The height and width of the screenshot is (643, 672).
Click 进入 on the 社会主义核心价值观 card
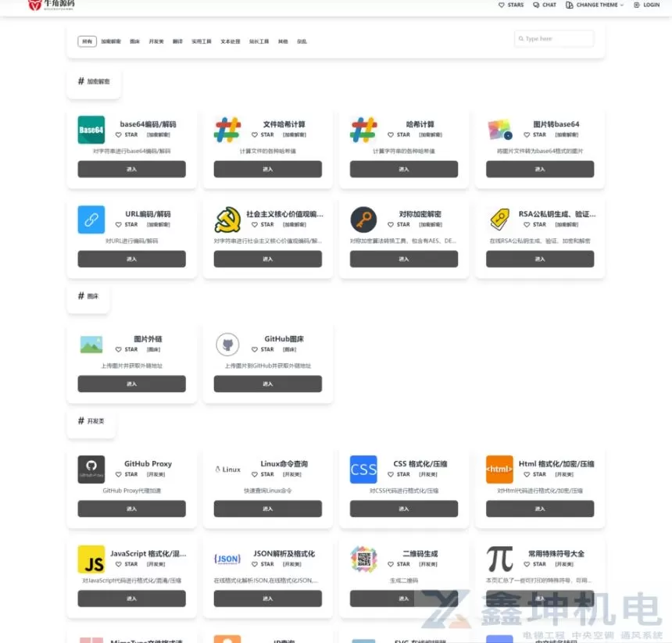[x=268, y=259]
